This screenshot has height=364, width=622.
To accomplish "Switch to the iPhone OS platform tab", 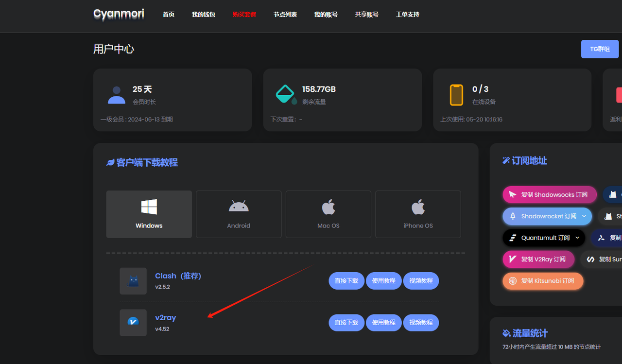I will (x=418, y=214).
